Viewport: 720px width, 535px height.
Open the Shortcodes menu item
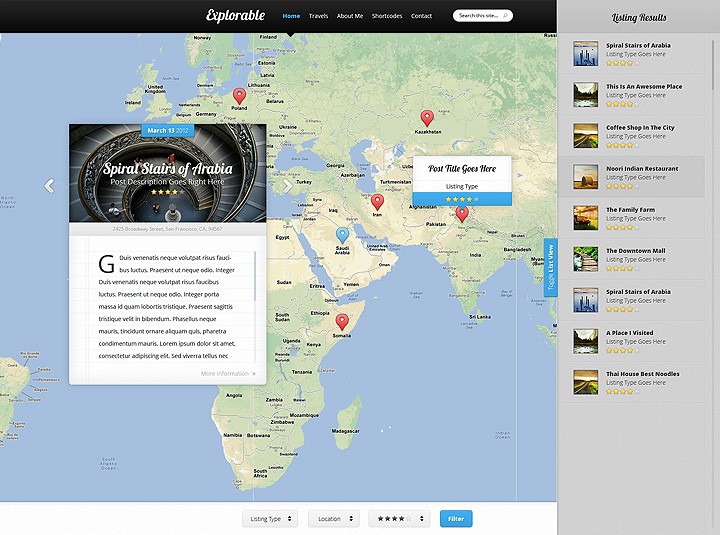coord(387,16)
